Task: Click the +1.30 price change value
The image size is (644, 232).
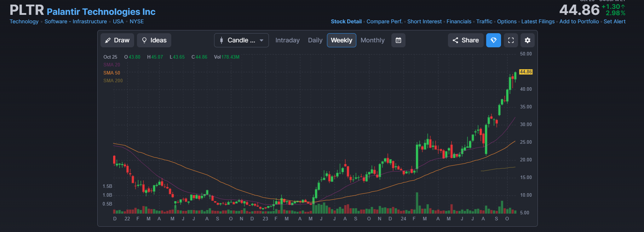Action: pos(613,7)
